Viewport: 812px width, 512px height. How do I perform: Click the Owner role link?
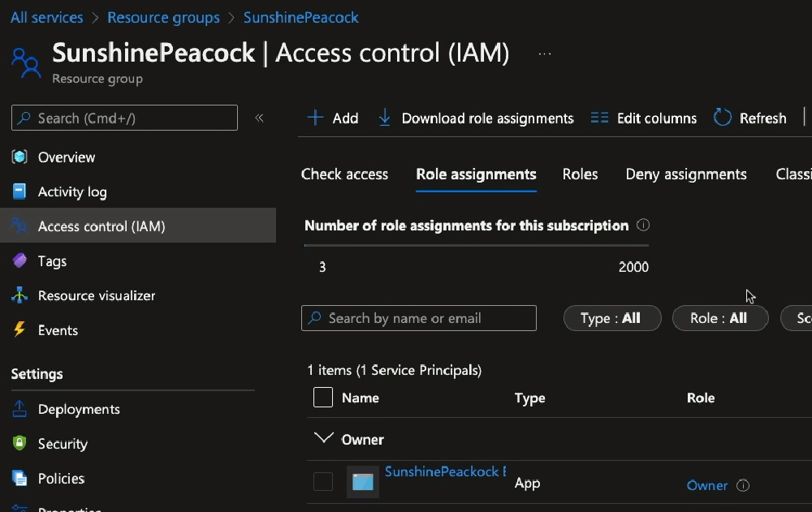[707, 485]
